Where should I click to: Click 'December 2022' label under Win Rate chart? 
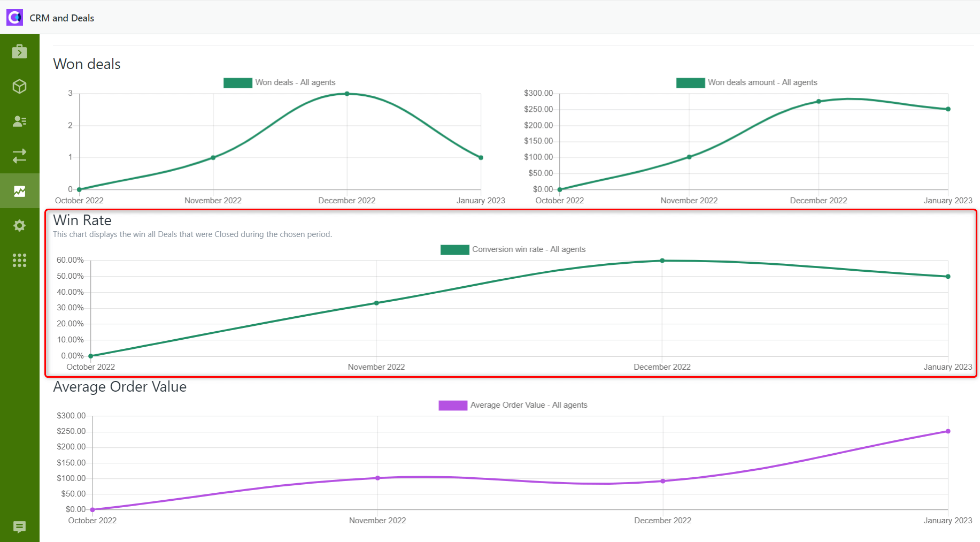(x=662, y=367)
